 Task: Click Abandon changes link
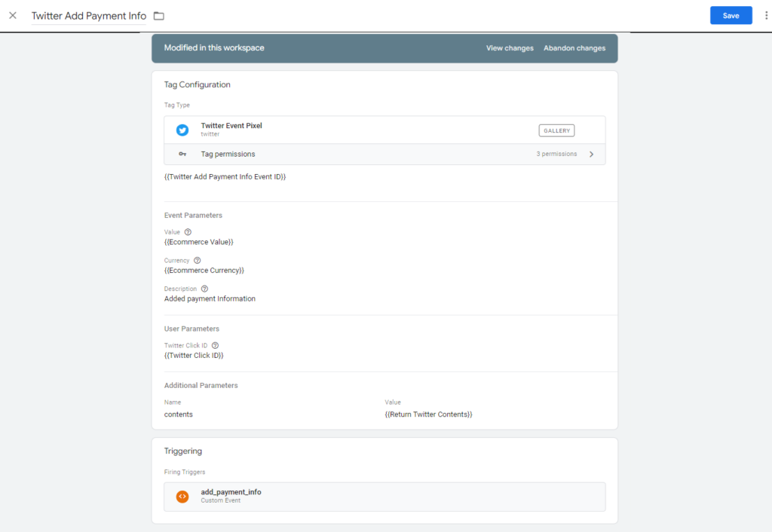pyautogui.click(x=574, y=48)
